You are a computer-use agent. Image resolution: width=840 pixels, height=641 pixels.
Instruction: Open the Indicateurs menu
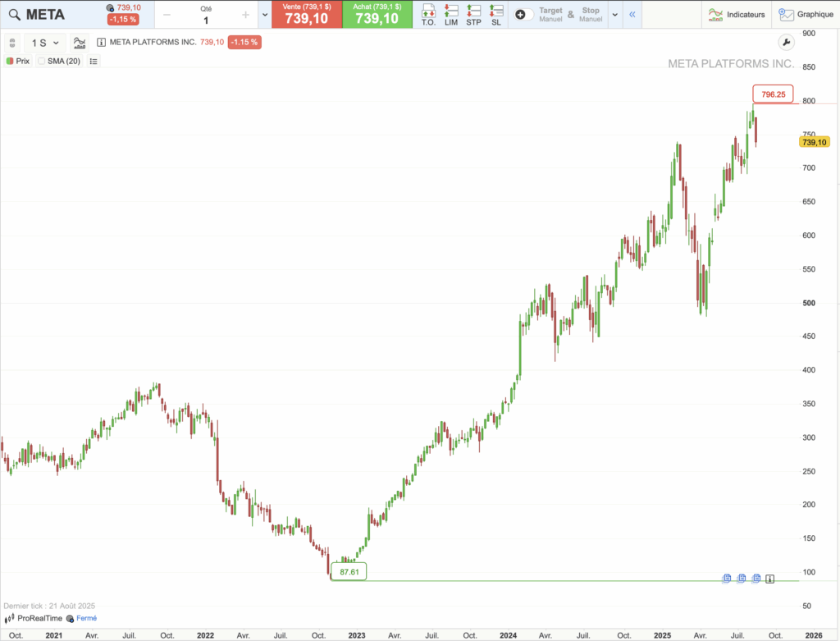pyautogui.click(x=737, y=14)
